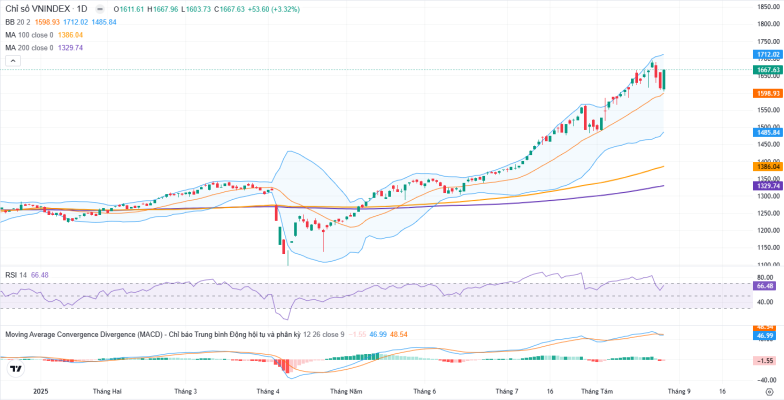
Task: Select the Chỉ số VNINDEX · 1D title
Action: 46,9
